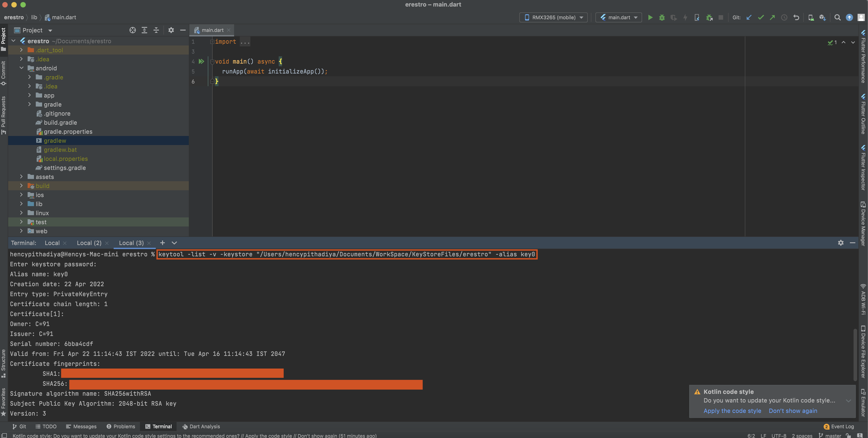The image size is (868, 438).
Task: Toggle the Pull Requests tool window
Action: pyautogui.click(x=3, y=115)
